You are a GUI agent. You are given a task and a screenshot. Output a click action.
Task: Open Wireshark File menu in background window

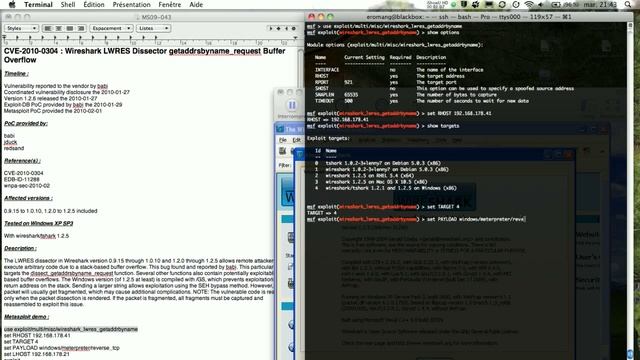pos(282,140)
